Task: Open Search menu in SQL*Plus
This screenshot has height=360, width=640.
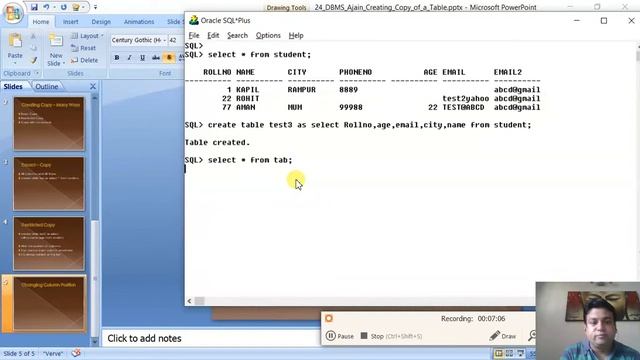Action: 237,36
